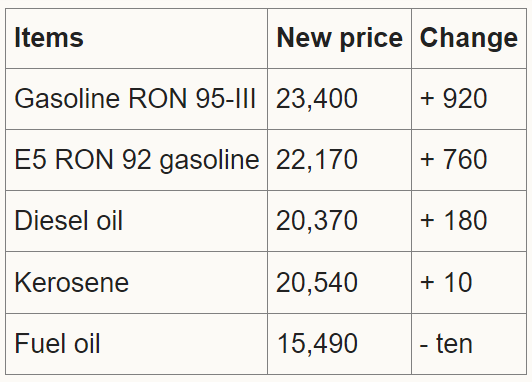Select the Fuel oil cell
The height and width of the screenshot is (382, 532).
[x=136, y=344]
